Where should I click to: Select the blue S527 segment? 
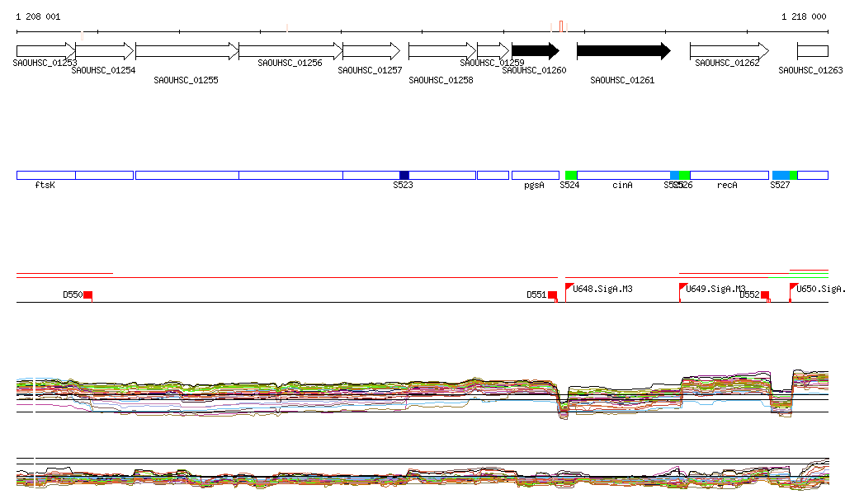(x=781, y=175)
